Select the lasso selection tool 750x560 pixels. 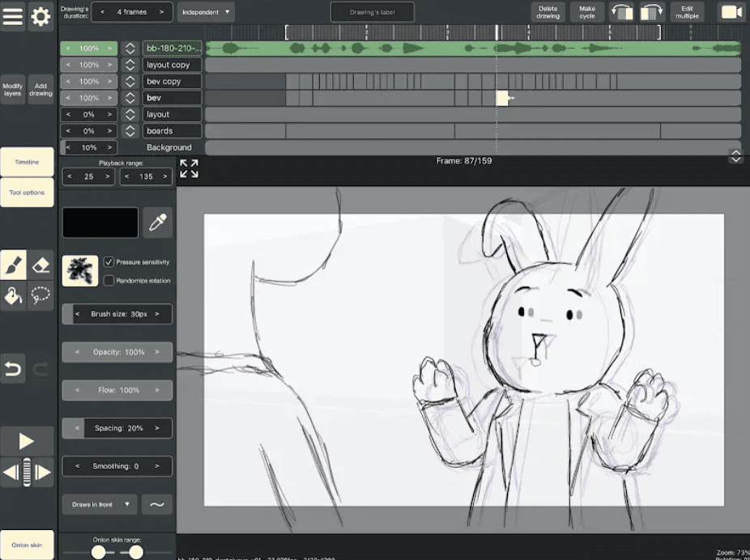tap(40, 295)
